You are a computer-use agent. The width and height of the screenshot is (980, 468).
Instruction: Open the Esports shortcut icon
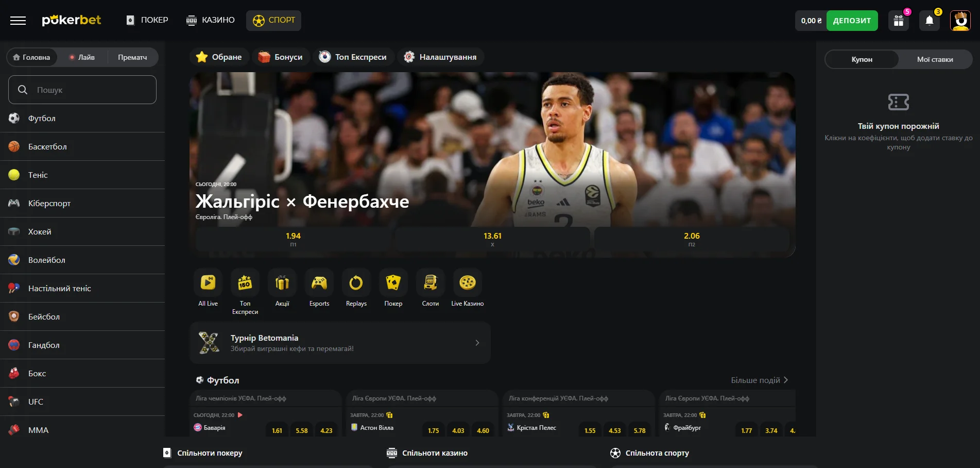(x=319, y=282)
